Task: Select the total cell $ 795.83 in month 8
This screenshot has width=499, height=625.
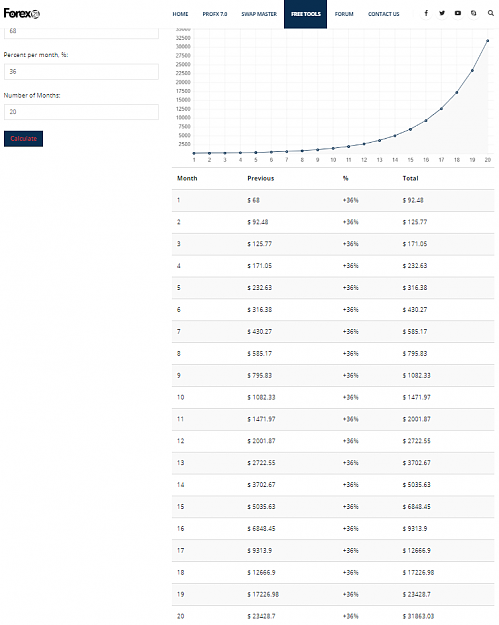Action: click(415, 354)
